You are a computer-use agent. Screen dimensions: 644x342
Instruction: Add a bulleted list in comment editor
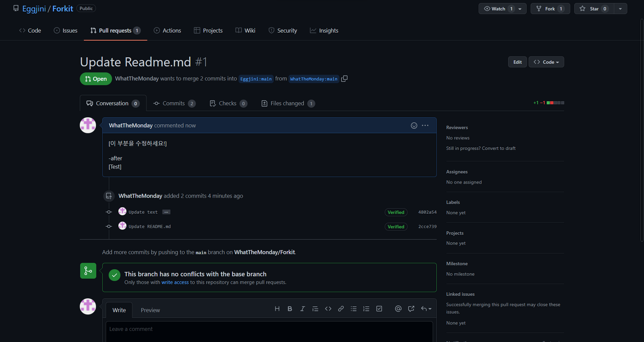pos(354,309)
